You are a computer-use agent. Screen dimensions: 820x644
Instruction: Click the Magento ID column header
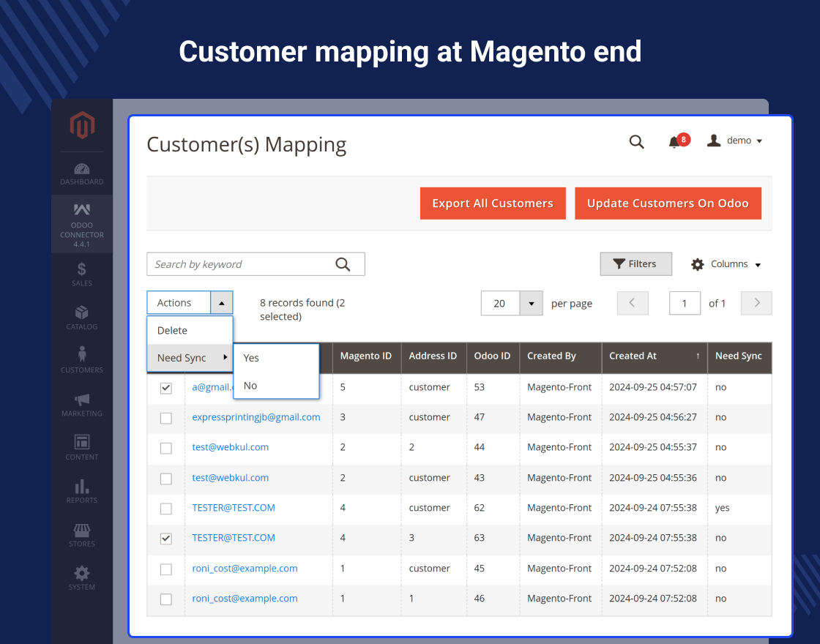367,356
